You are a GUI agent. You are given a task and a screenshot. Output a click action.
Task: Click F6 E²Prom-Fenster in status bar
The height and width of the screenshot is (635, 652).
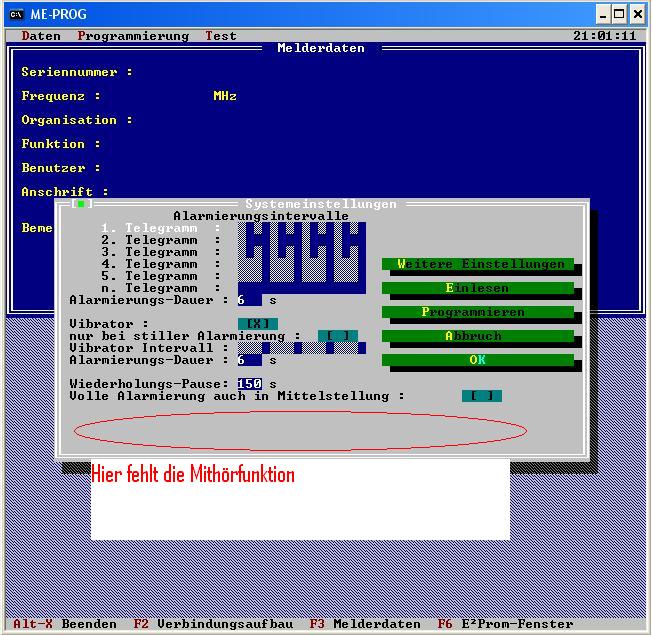pos(505,624)
